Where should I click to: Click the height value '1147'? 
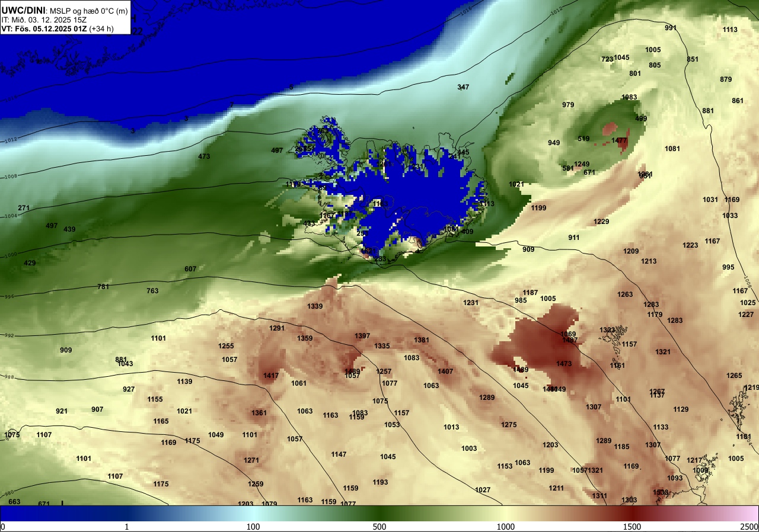point(339,454)
